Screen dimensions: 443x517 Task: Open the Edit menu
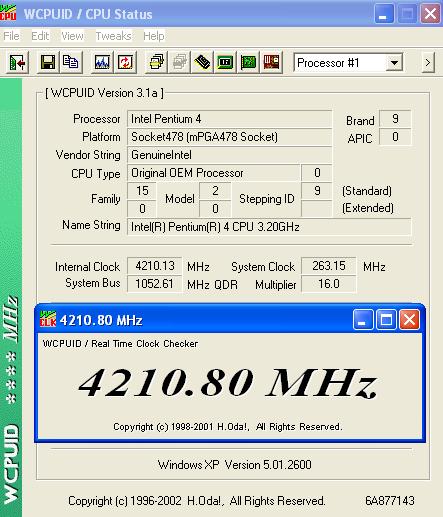tap(40, 36)
